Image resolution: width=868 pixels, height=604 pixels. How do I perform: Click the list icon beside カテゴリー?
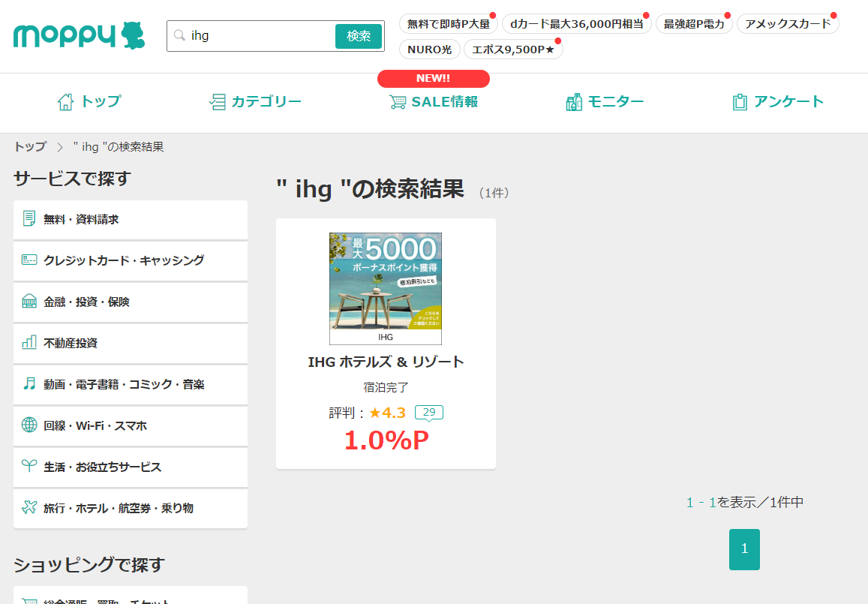[x=217, y=102]
